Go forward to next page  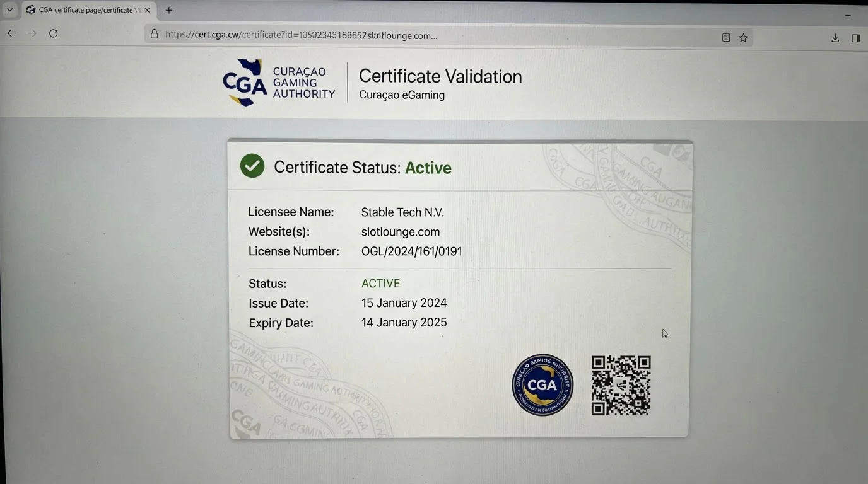(x=32, y=33)
